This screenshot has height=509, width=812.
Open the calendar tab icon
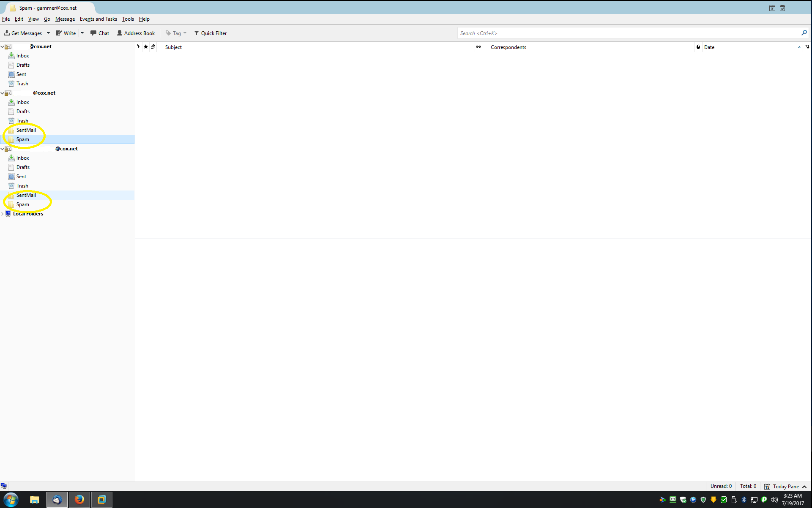click(772, 8)
